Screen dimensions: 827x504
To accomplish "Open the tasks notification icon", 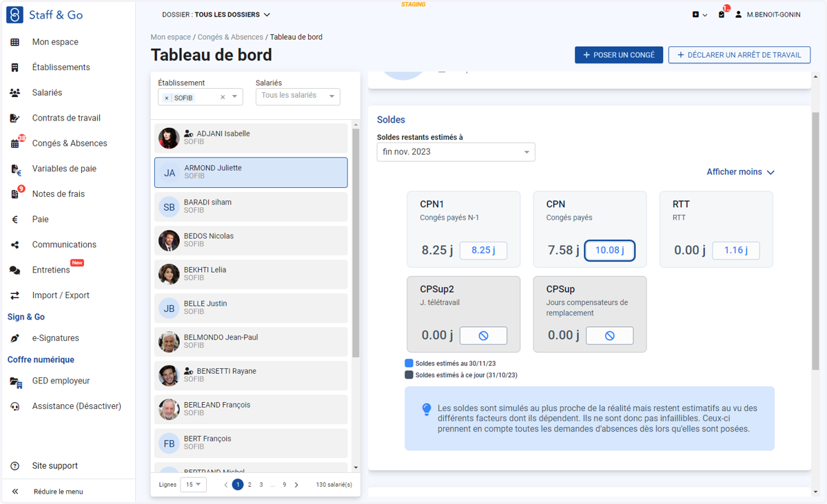I will coord(722,14).
